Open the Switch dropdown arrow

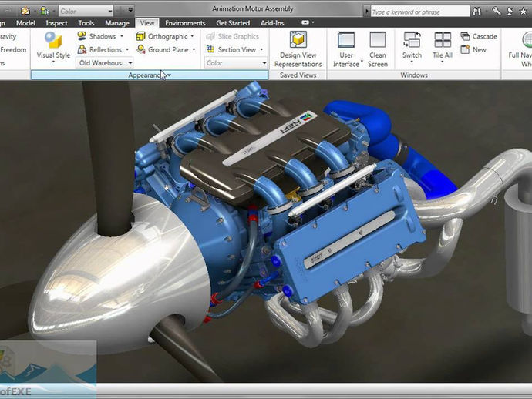pyautogui.click(x=412, y=62)
